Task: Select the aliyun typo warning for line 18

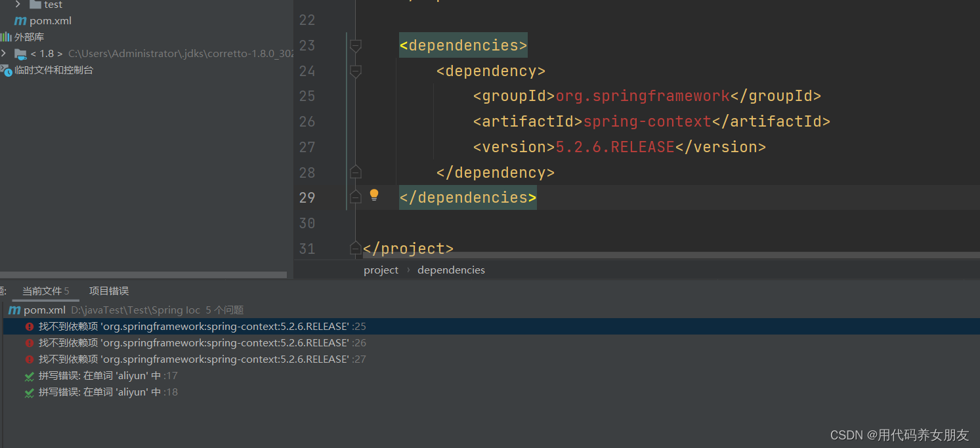Action: pos(492,392)
